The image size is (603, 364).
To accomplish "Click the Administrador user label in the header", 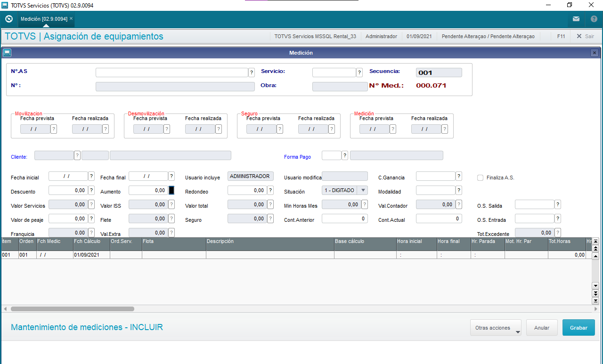I will tap(382, 36).
